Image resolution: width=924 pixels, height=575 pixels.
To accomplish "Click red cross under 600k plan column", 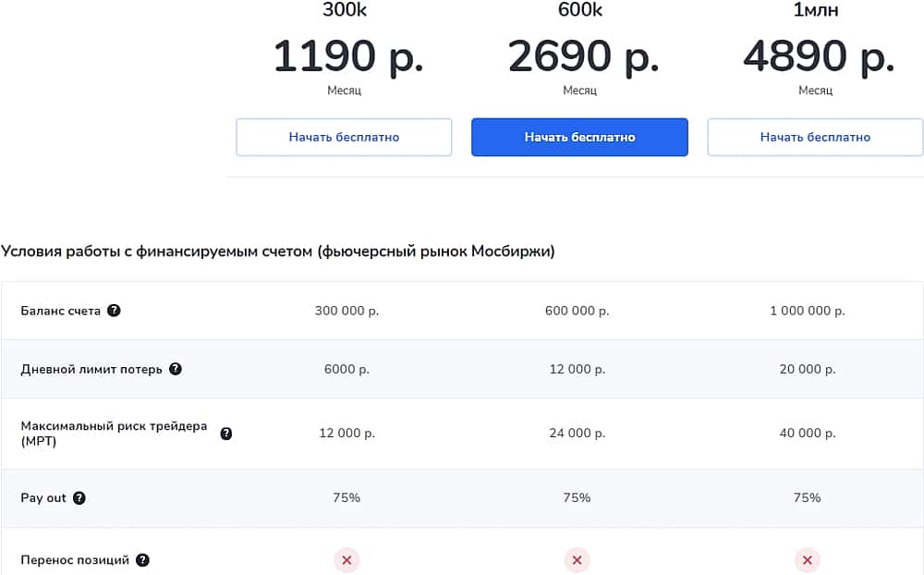I will (x=577, y=560).
